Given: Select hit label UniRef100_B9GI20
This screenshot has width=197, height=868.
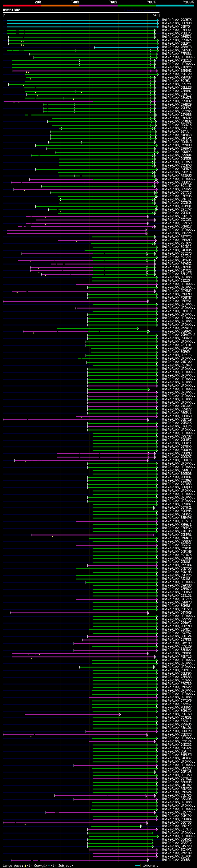Looking at the screenshot, I should pyautogui.click(x=177, y=74).
